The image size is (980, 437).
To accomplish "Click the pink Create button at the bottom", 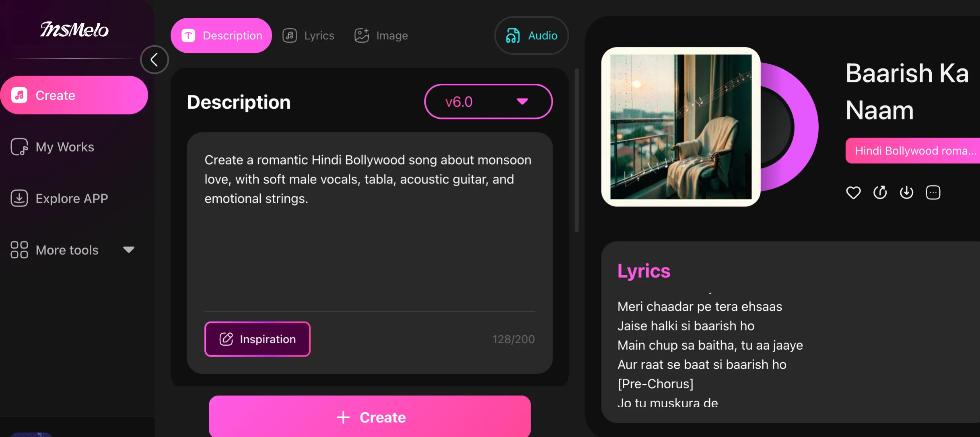I will pyautogui.click(x=370, y=416).
